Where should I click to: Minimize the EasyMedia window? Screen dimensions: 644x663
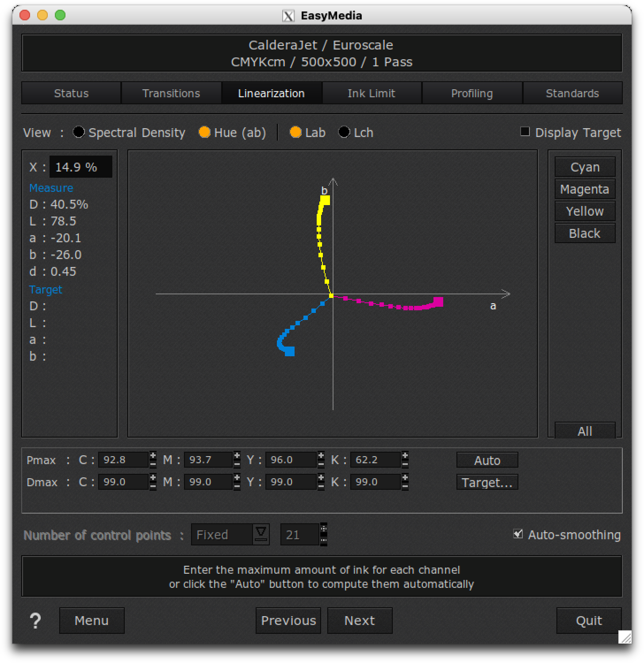(42, 15)
